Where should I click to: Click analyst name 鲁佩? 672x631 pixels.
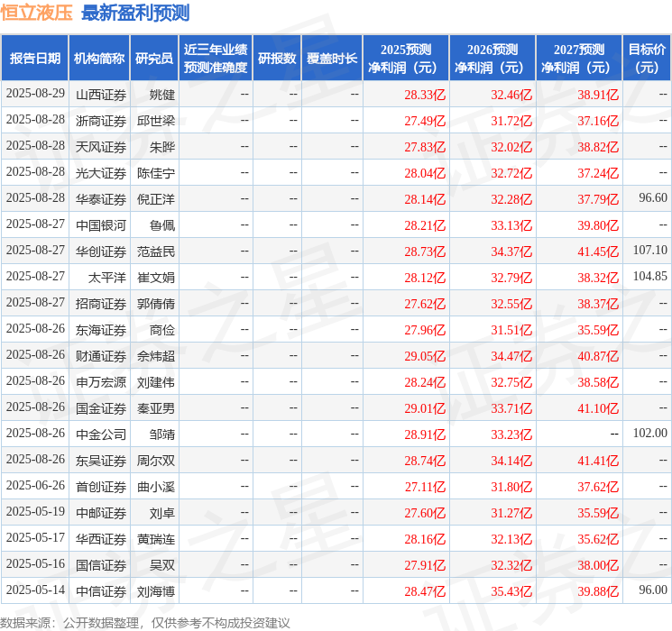click(162, 225)
